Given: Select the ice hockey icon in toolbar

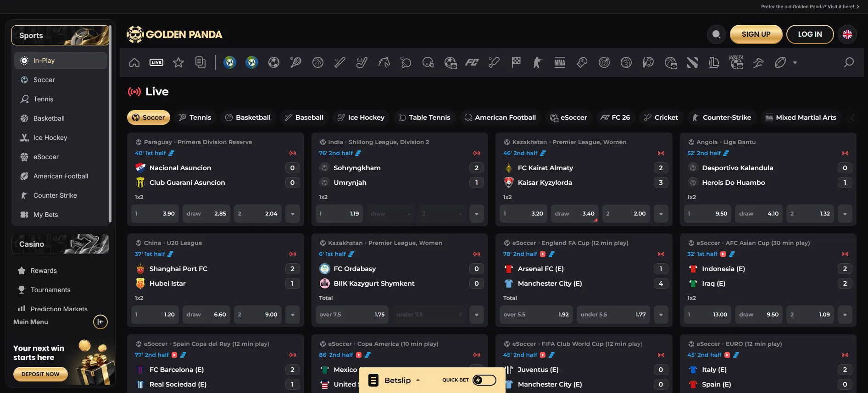Looking at the screenshot, I should tap(362, 62).
